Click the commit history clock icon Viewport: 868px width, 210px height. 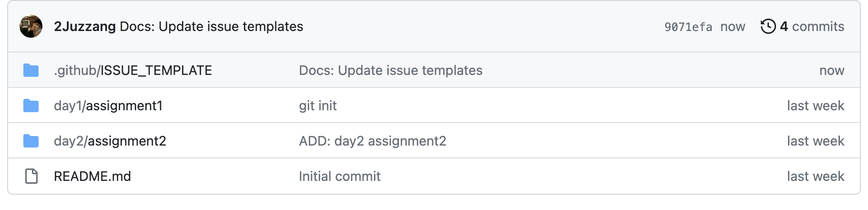coord(768,26)
